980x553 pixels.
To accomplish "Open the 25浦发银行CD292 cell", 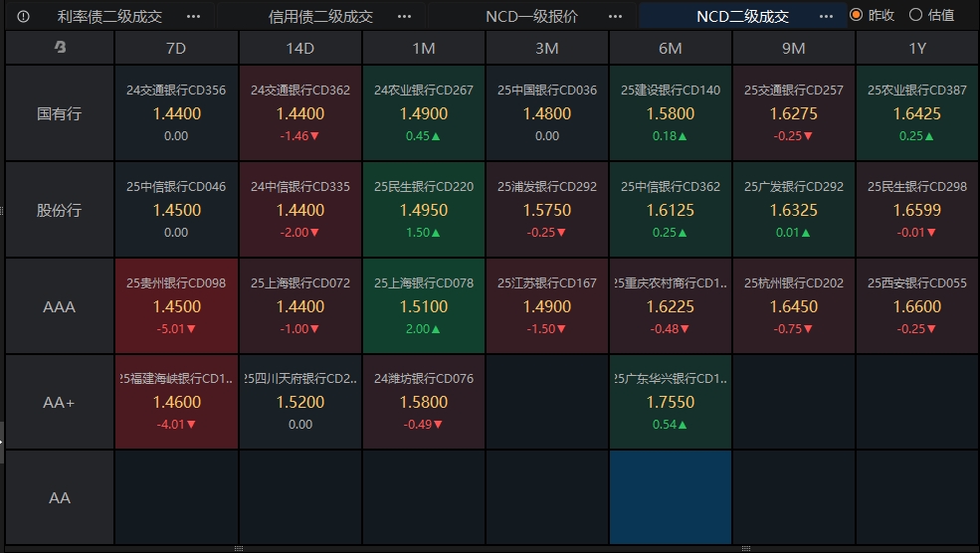I will pos(547,209).
